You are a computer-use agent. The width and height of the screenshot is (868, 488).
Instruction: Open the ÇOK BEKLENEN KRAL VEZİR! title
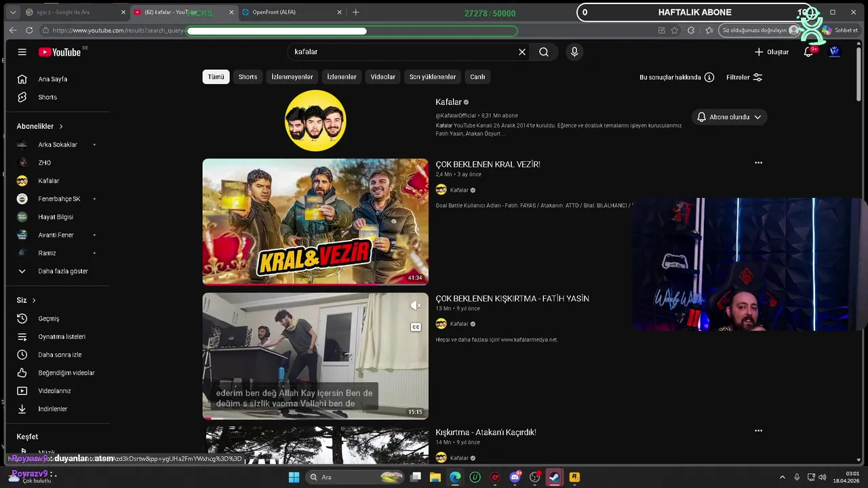[x=488, y=165]
